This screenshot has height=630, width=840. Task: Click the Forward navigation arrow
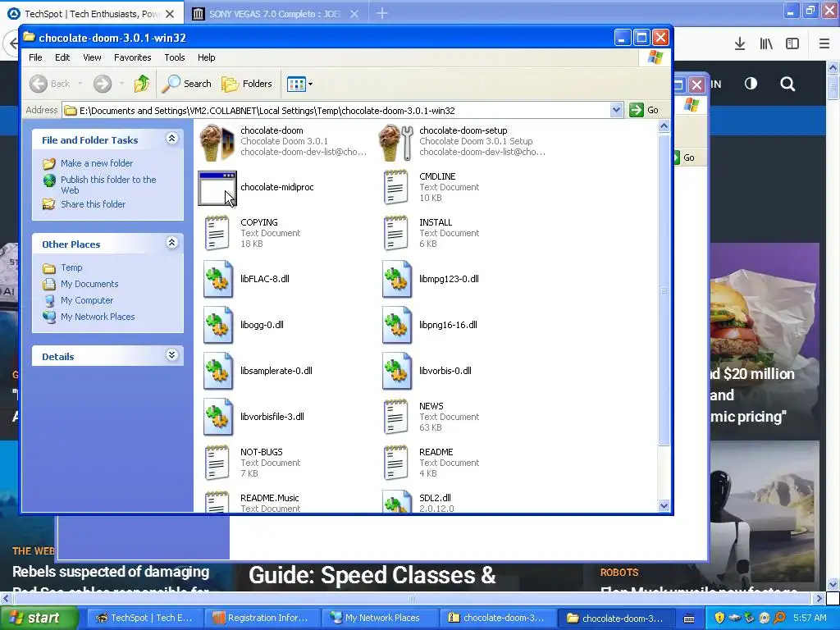[x=103, y=84]
